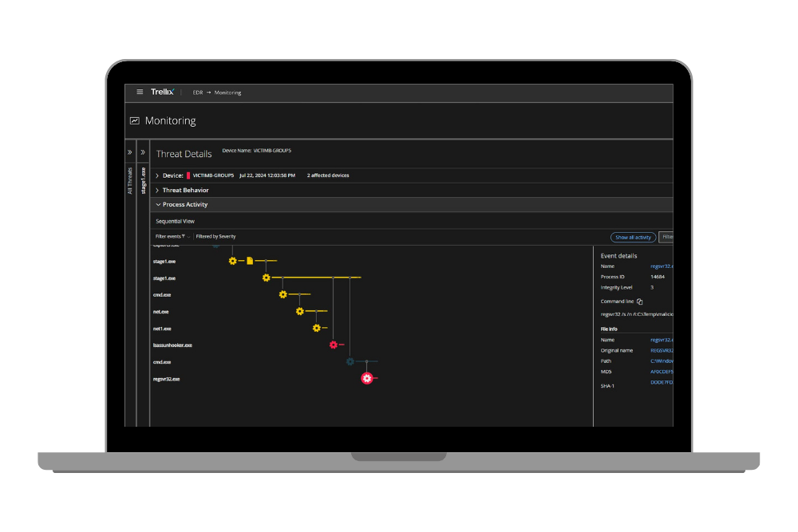Image resolution: width=798 pixels, height=532 pixels.
Task: Expand the Threat Behavior section
Action: (157, 190)
